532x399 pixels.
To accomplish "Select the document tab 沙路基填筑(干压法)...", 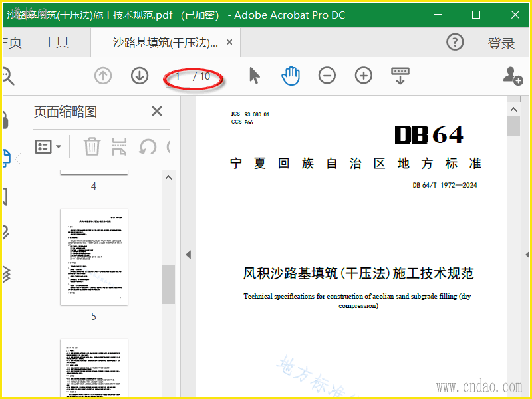I will click(165, 43).
